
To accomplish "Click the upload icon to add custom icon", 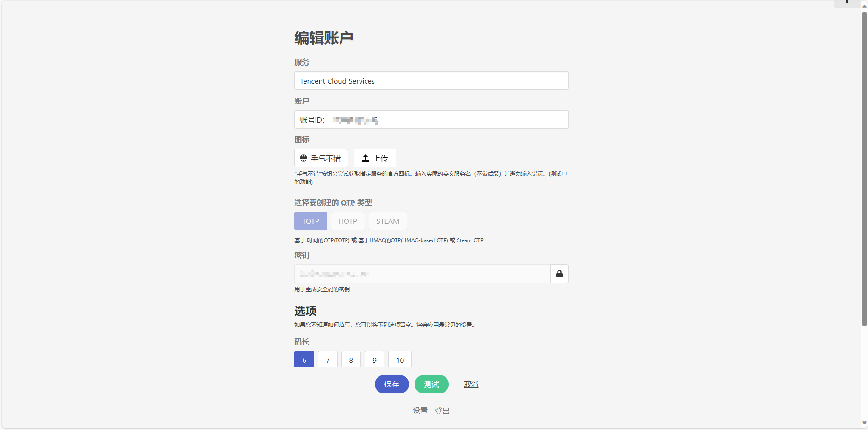I will pos(365,158).
